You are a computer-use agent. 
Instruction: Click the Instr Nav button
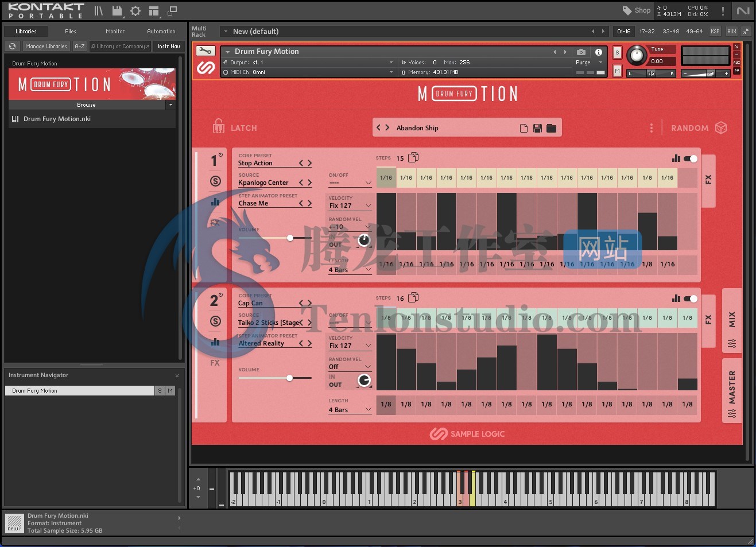point(169,46)
